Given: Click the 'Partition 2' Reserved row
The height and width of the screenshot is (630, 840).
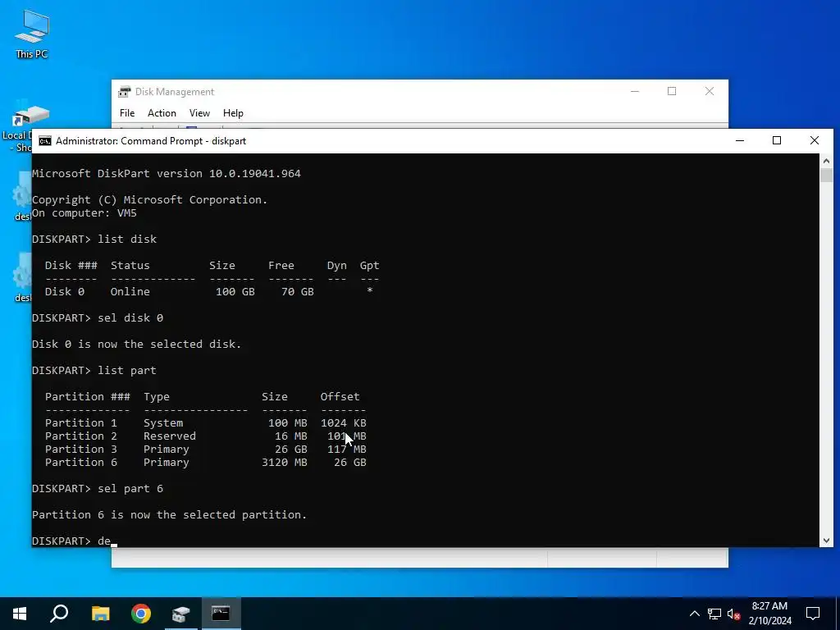Looking at the screenshot, I should pos(206,436).
